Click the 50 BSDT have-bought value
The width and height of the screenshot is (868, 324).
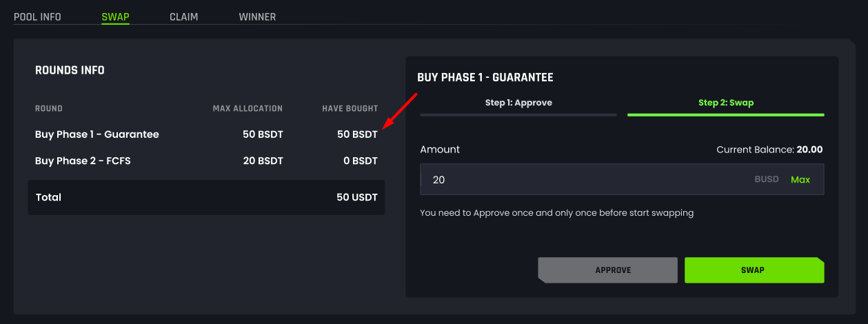pos(357,134)
